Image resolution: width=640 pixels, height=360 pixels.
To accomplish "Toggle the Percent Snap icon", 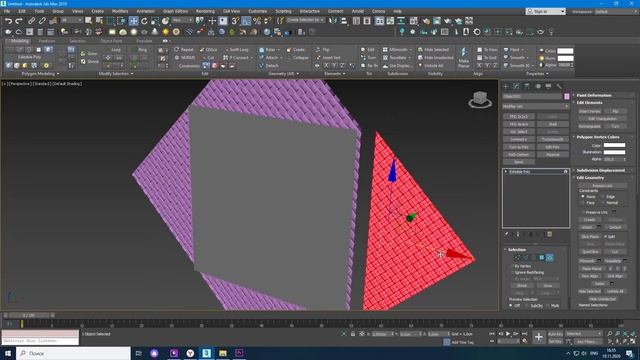I will click(x=257, y=21).
